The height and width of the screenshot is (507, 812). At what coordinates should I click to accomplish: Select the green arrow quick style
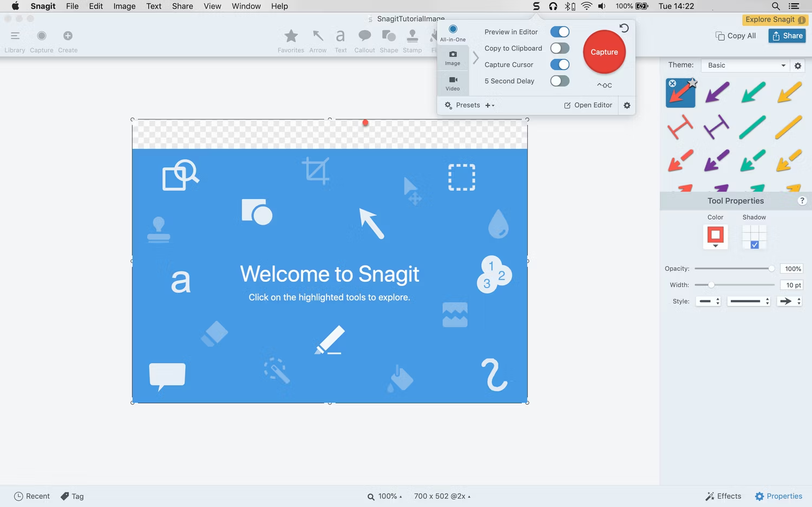pos(753,92)
